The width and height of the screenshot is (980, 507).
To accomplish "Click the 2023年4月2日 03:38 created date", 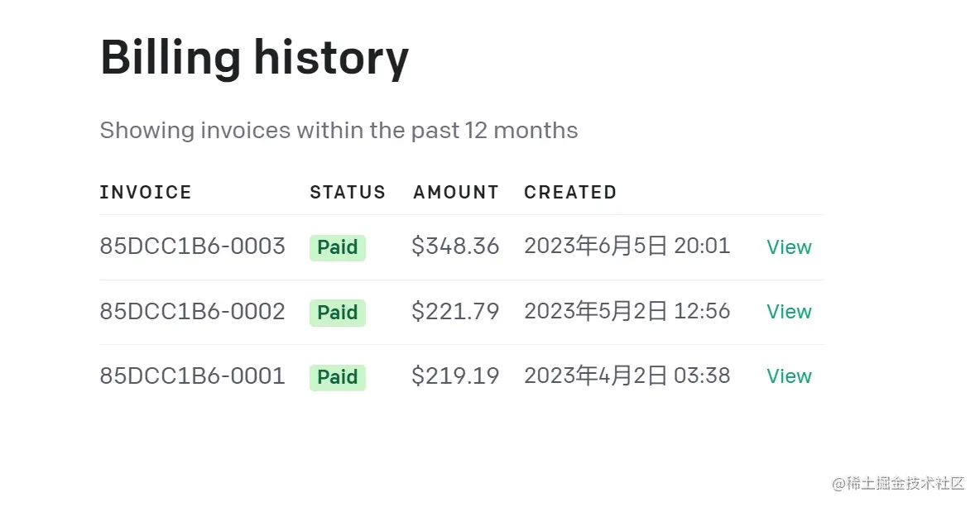I will [627, 376].
